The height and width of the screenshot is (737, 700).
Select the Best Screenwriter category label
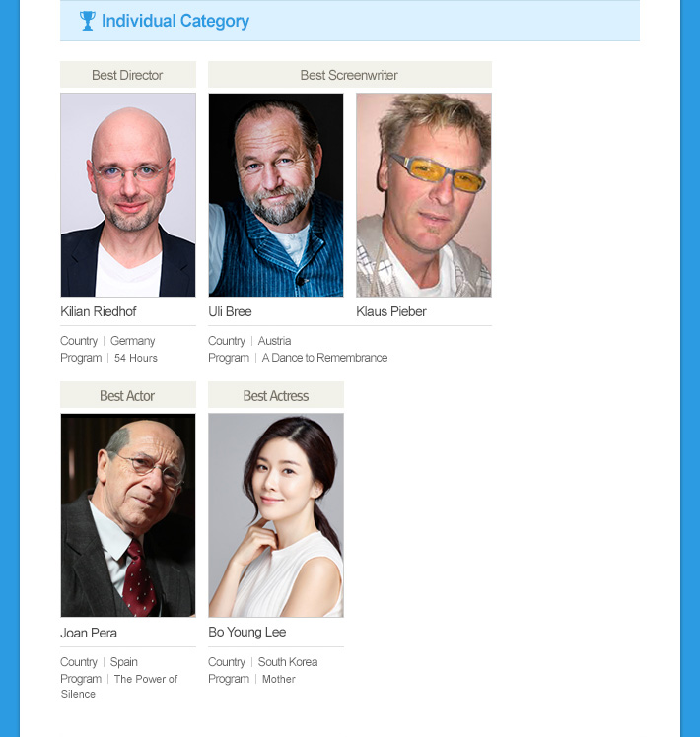[350, 75]
